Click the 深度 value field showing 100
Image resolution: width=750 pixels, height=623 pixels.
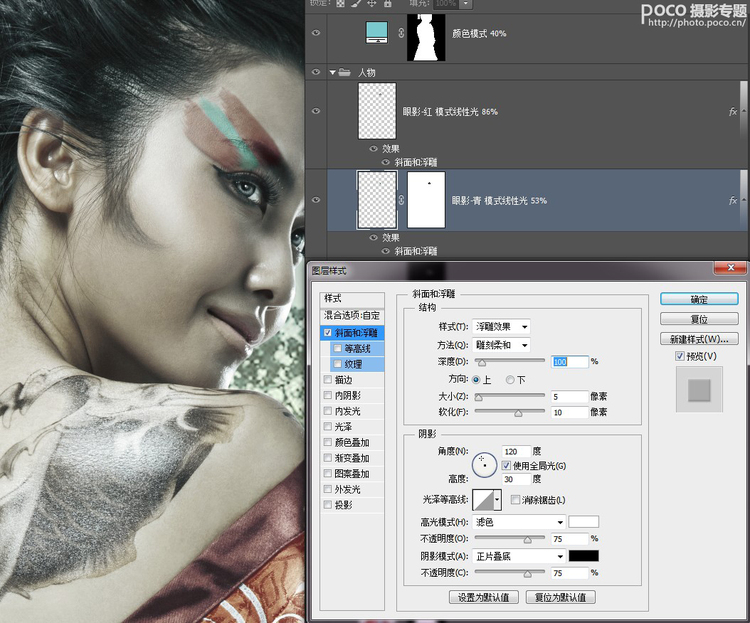point(569,362)
